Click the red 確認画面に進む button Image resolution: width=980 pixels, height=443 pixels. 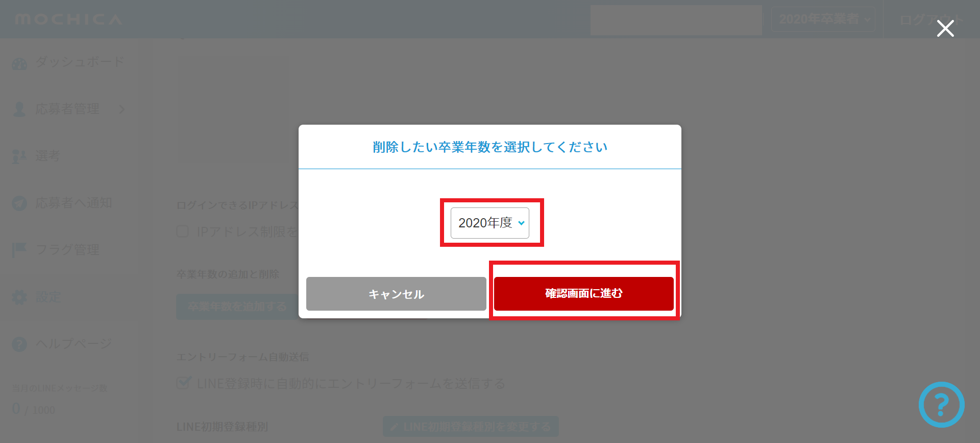point(584,293)
